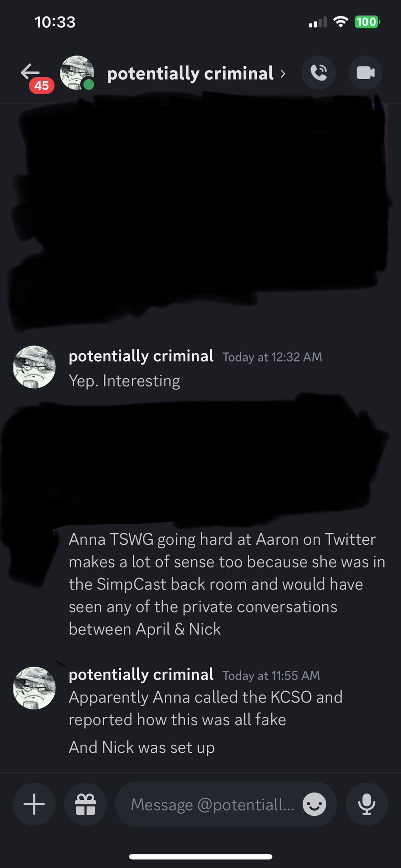Open the plus attachment menu

point(34,804)
